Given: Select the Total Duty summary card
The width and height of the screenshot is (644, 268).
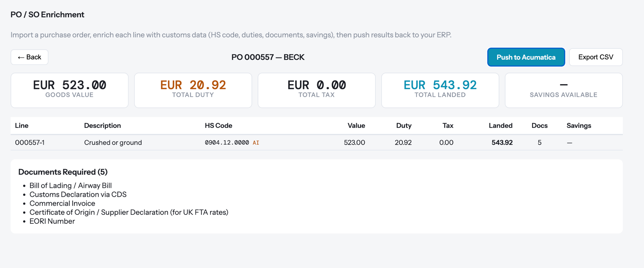Looking at the screenshot, I should pos(193,90).
